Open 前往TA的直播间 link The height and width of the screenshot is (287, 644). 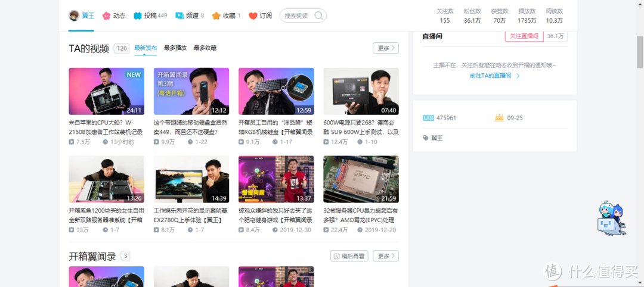[x=495, y=76]
